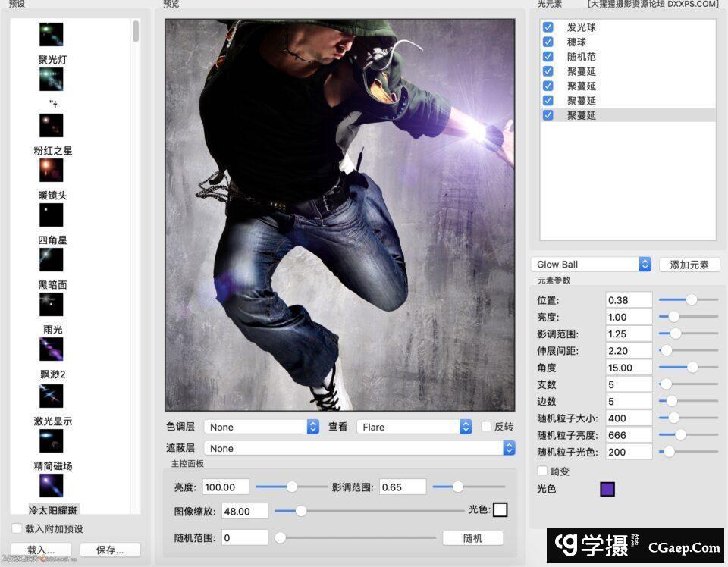Pick the 激光显示 preset icon
The height and width of the screenshot is (567, 728).
[x=52, y=440]
